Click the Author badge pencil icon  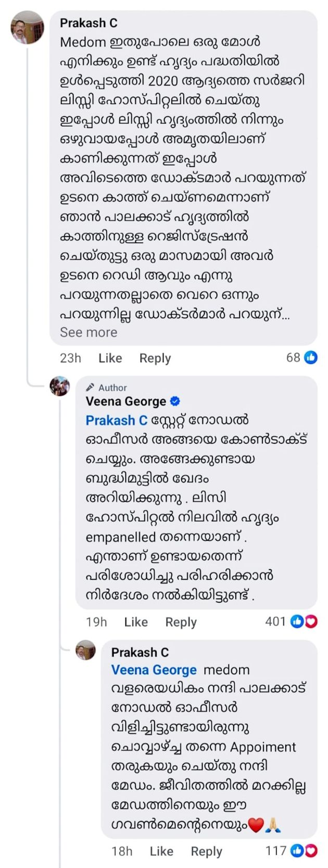point(90,387)
